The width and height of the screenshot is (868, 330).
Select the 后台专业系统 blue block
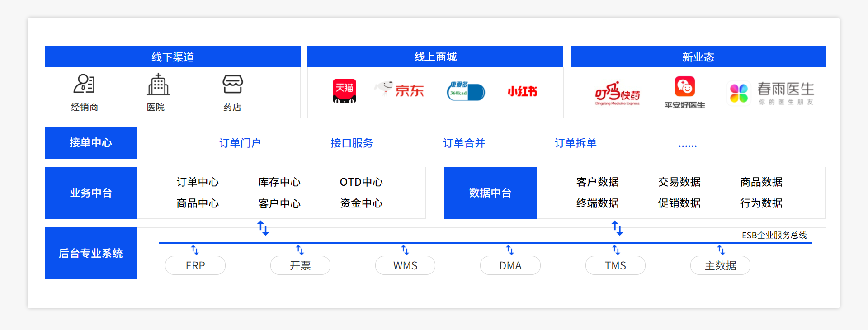click(90, 253)
